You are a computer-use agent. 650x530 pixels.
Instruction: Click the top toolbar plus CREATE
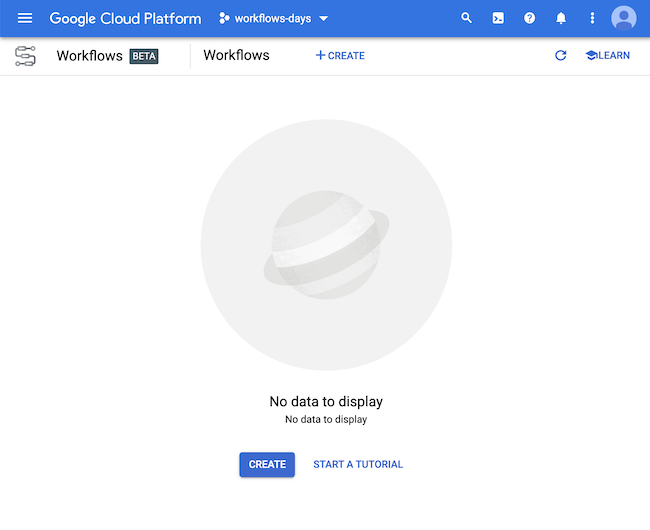[340, 56]
